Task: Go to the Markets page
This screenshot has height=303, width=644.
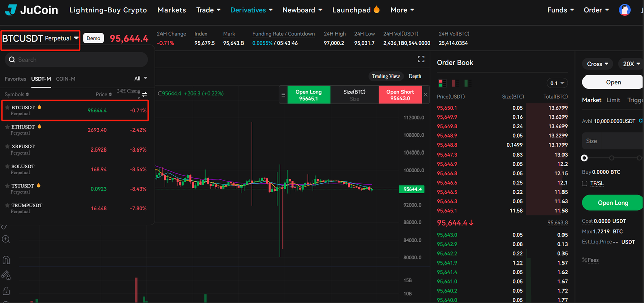Action: pyautogui.click(x=172, y=10)
